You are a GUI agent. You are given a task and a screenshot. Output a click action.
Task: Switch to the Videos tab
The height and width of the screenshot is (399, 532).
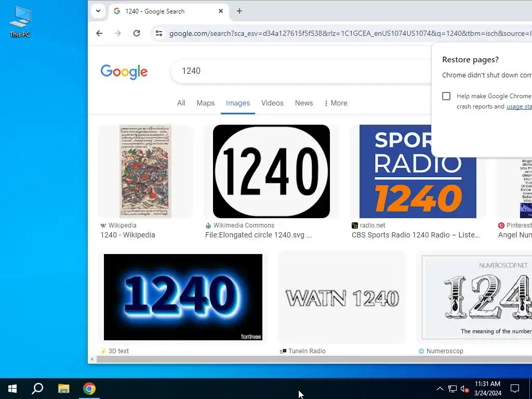tap(272, 103)
